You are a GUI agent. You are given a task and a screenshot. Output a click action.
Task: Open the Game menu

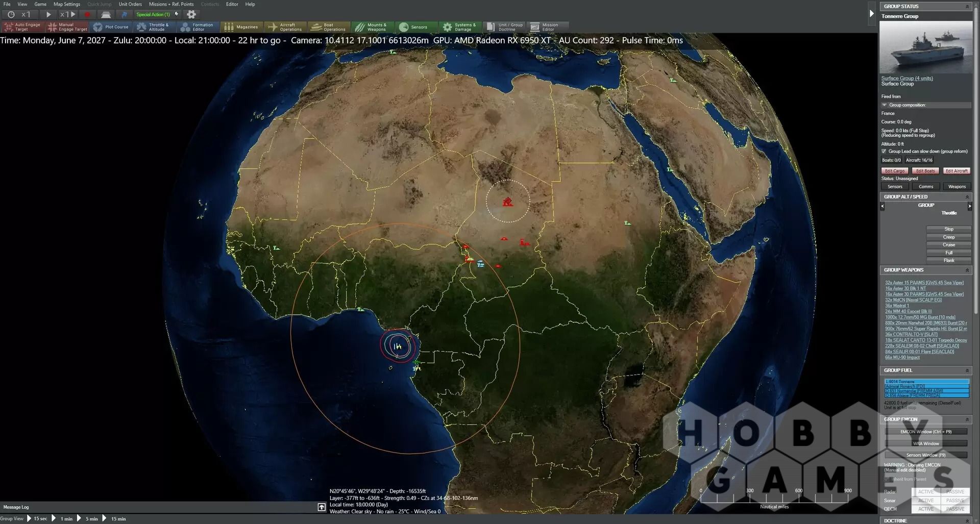(x=40, y=4)
